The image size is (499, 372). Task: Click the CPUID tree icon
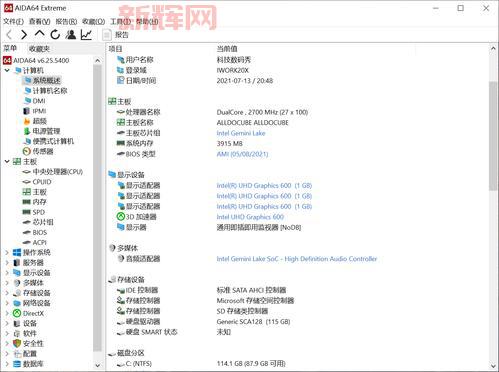27,182
